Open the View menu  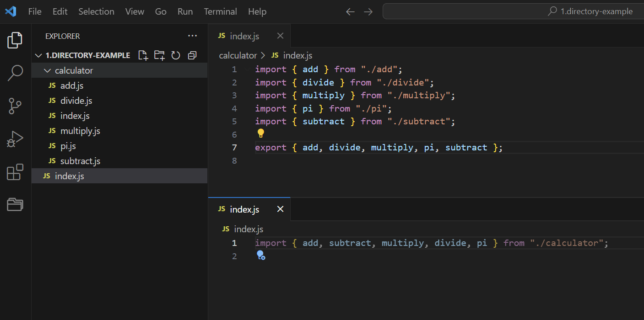tap(135, 11)
